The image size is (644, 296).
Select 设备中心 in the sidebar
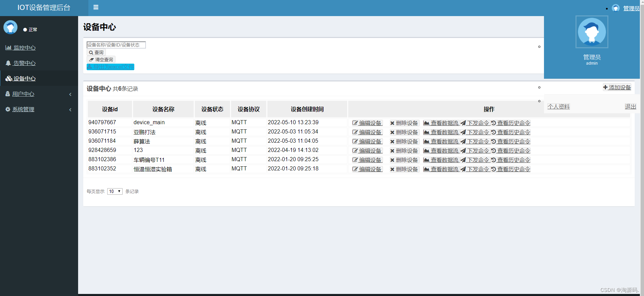tap(21, 78)
